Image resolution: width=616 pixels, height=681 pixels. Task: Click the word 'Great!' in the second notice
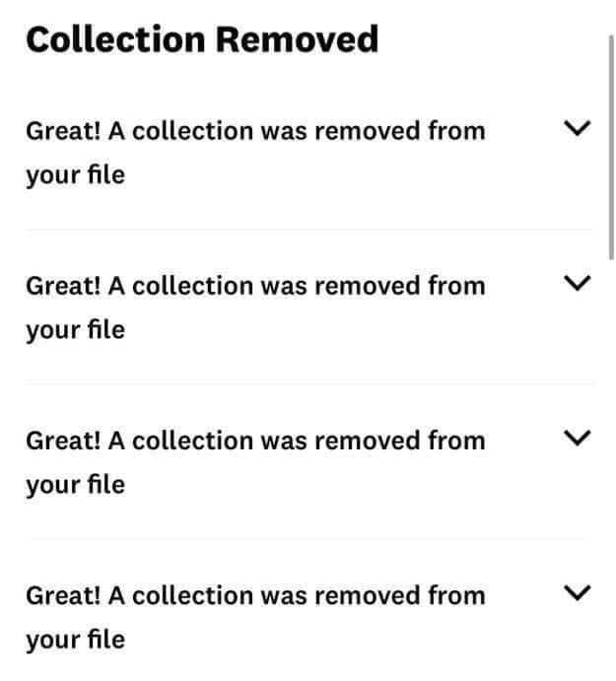[62, 286]
